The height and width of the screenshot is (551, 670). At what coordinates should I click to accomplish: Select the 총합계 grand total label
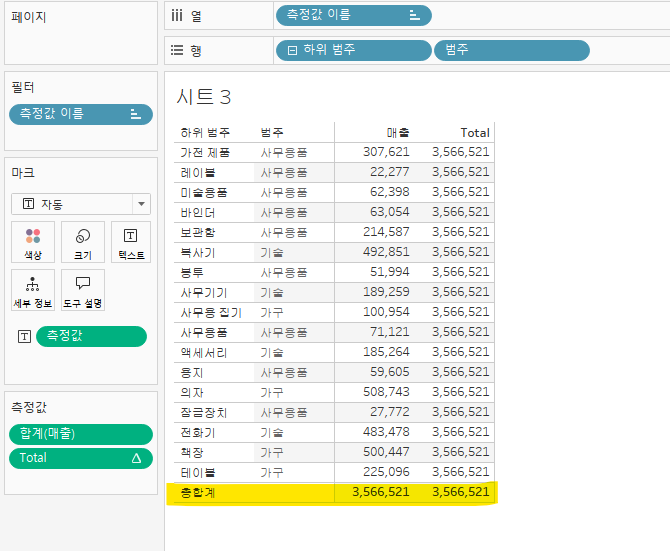tap(197, 492)
